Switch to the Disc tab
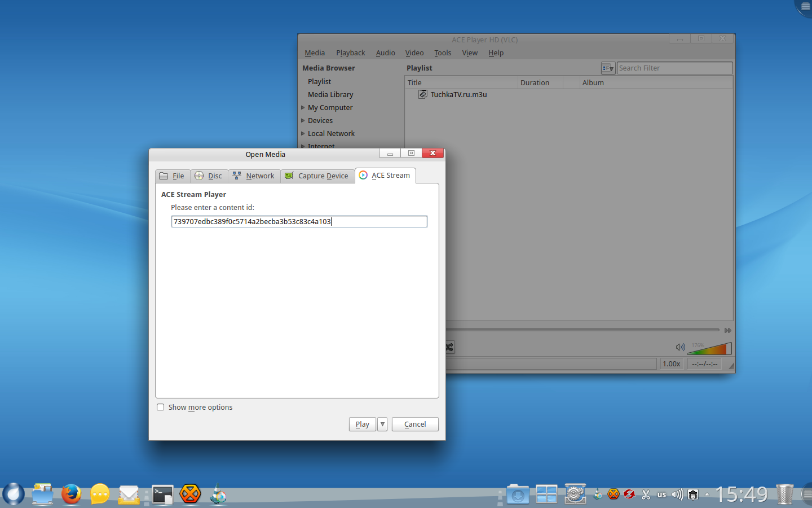Image resolution: width=812 pixels, height=508 pixels. (x=209, y=176)
